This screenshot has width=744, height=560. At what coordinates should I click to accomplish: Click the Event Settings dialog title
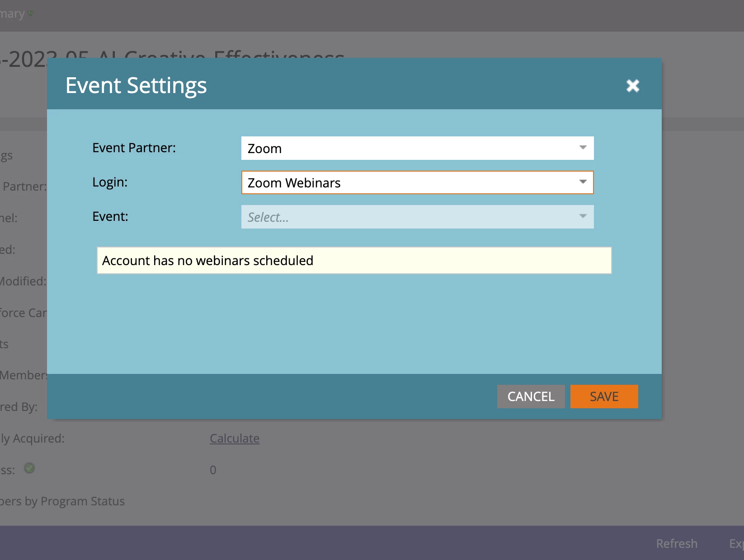136,85
